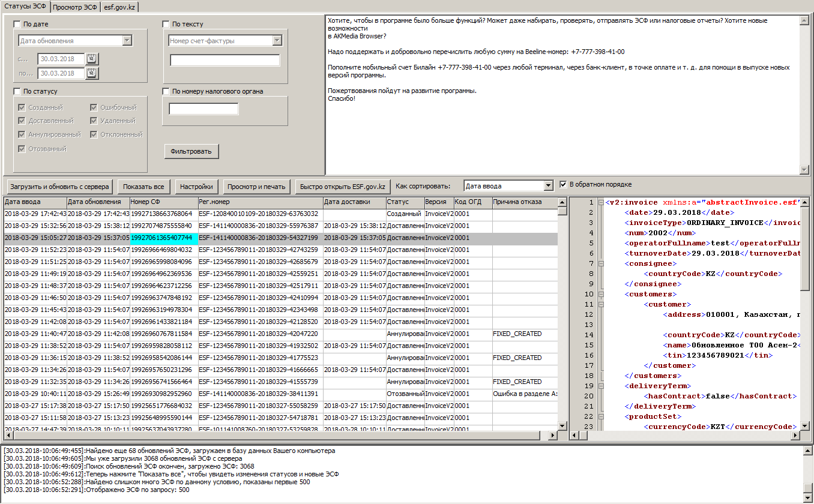Select row with ESF-141140000836-20180329-55976387
The height and width of the screenshot is (504, 814).
click(x=280, y=226)
